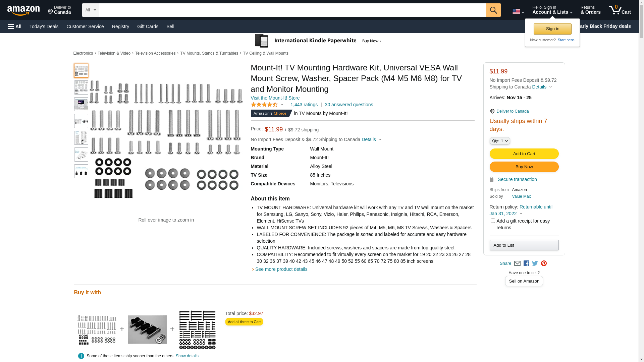The width and height of the screenshot is (644, 362).
Task: Go to Amazon home via logo
Action: tap(23, 10)
